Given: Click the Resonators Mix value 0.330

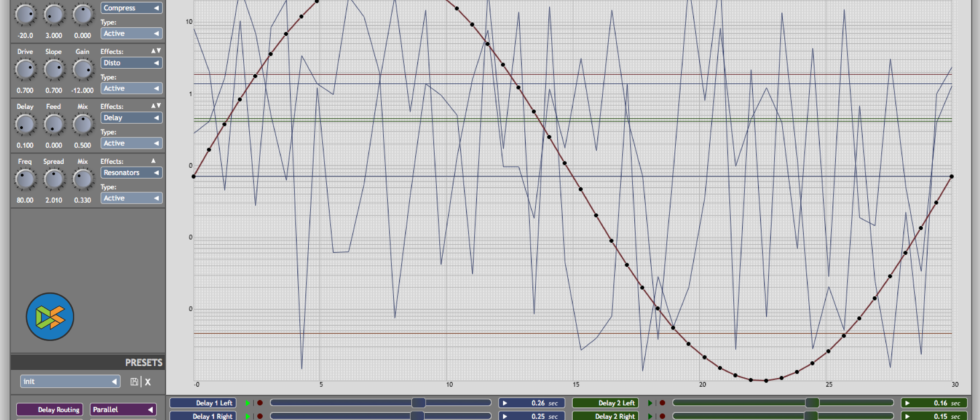Looking at the screenshot, I should (x=82, y=201).
